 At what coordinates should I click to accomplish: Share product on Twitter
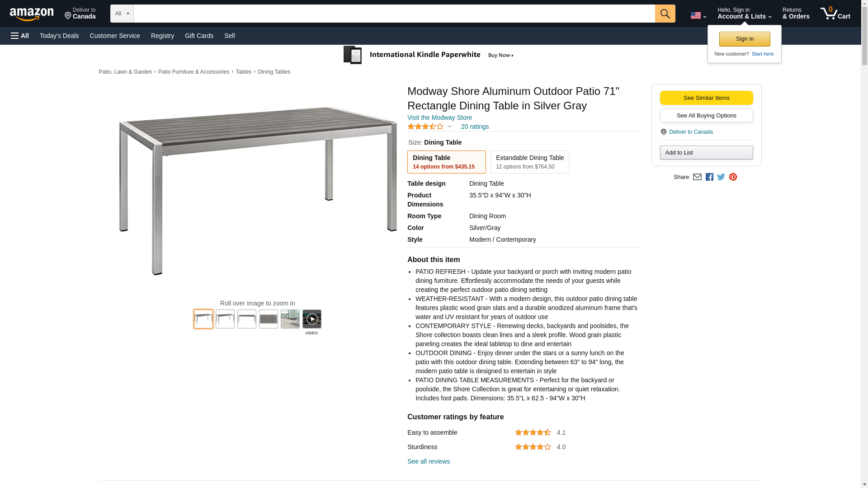[x=721, y=177]
